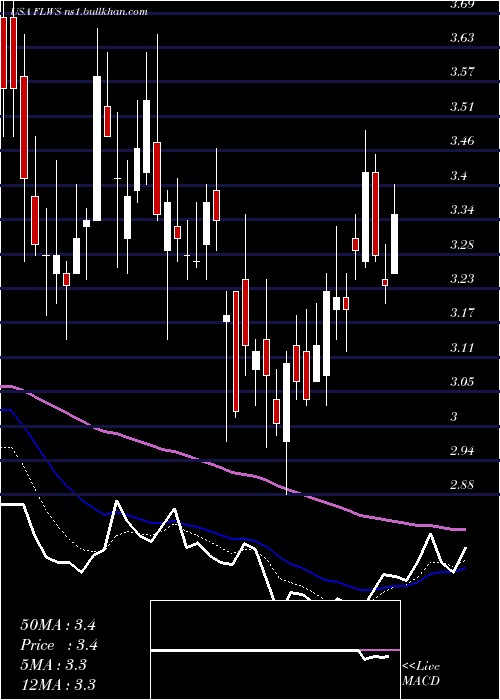Click the 5MA : 3.3 legend entry
Image resolution: width=500 pixels, height=700 pixels.
point(54,665)
